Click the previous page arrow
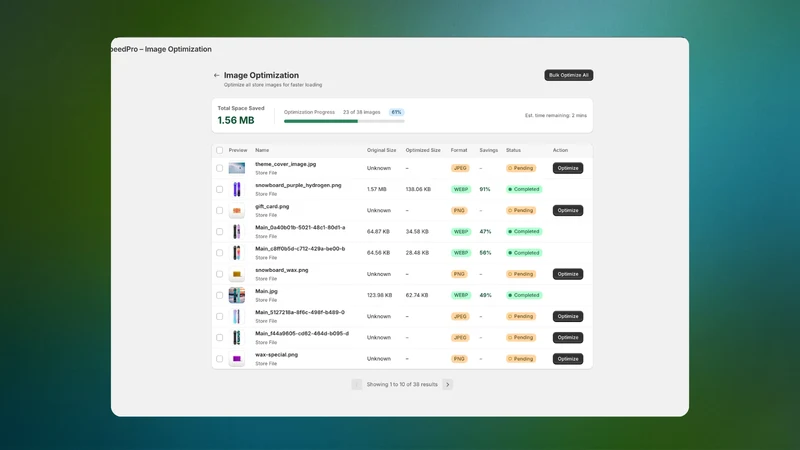This screenshot has width=800, height=450. point(357,384)
